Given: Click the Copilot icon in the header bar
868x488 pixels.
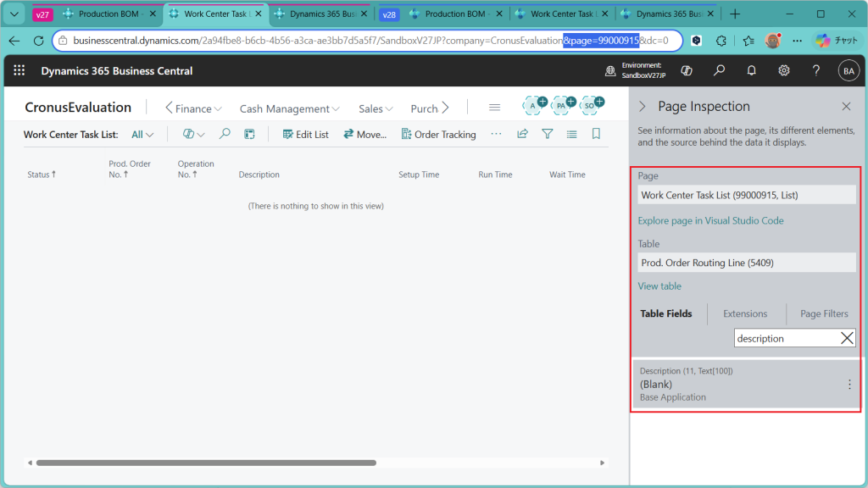Looking at the screenshot, I should (687, 71).
